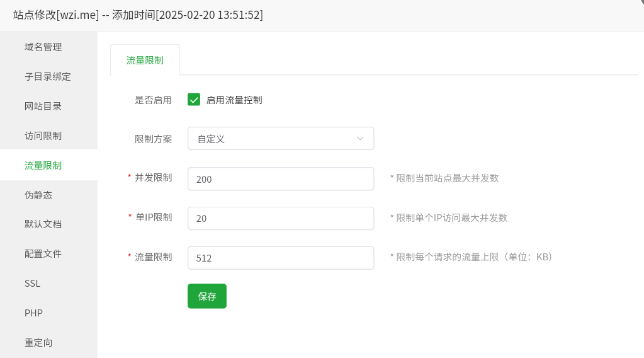Click the chevron arrow in 自定义 selector
Image resolution: width=644 pixels, height=358 pixels.
[360, 139]
